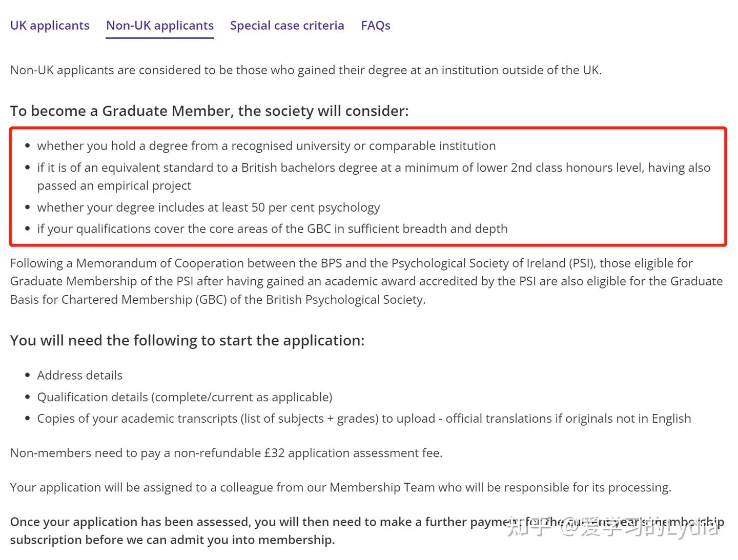Image resolution: width=738 pixels, height=560 pixels.
Task: Click the 'Address details' list item
Action: (80, 376)
